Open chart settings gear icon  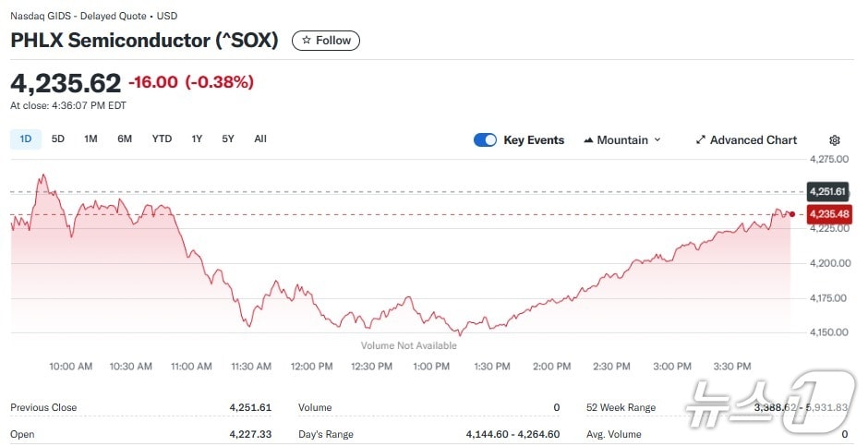pyautogui.click(x=835, y=140)
